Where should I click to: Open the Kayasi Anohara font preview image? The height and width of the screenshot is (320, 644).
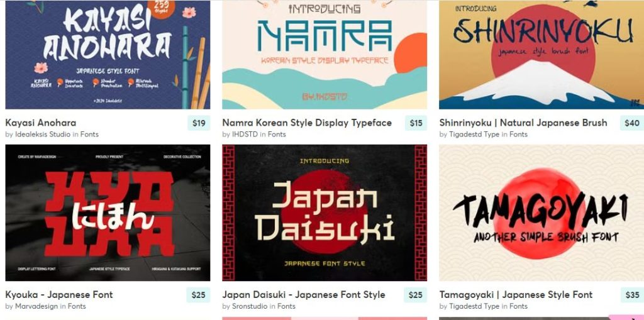[x=108, y=55]
